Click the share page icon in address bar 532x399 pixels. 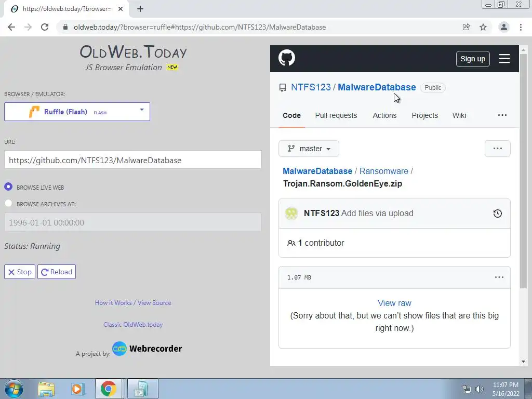pos(467,27)
